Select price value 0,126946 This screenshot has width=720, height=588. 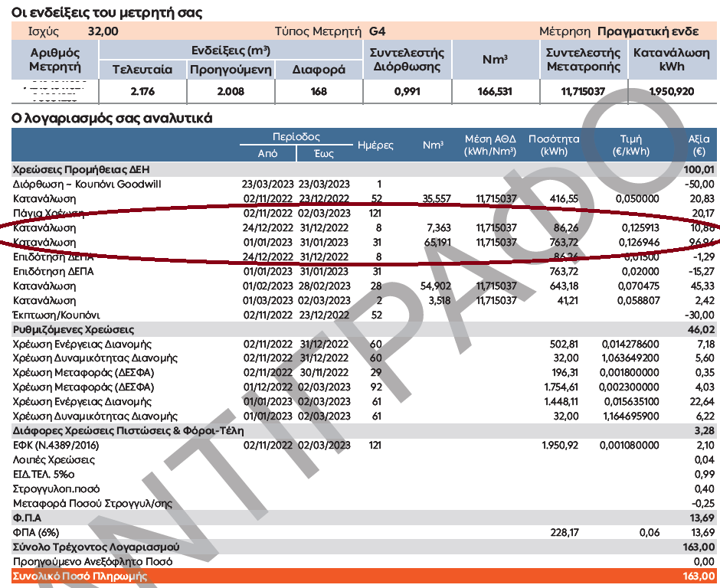pyautogui.click(x=639, y=243)
